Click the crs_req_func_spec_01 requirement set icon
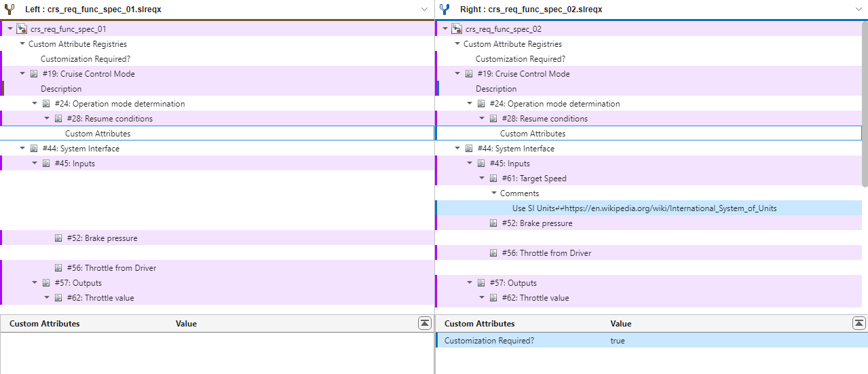The width and height of the screenshot is (868, 374). pos(22,29)
